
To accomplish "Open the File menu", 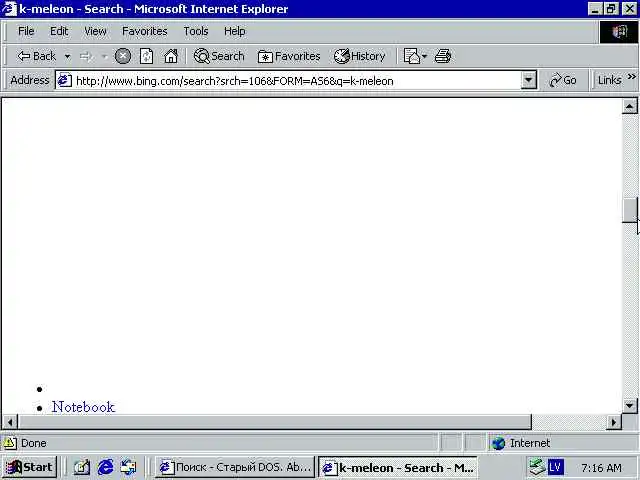I will (26, 31).
